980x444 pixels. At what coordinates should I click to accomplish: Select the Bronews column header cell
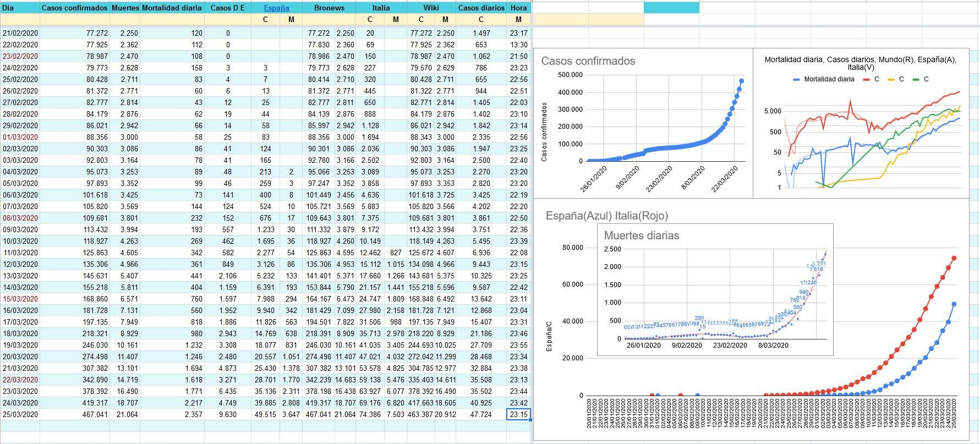pyautogui.click(x=329, y=8)
